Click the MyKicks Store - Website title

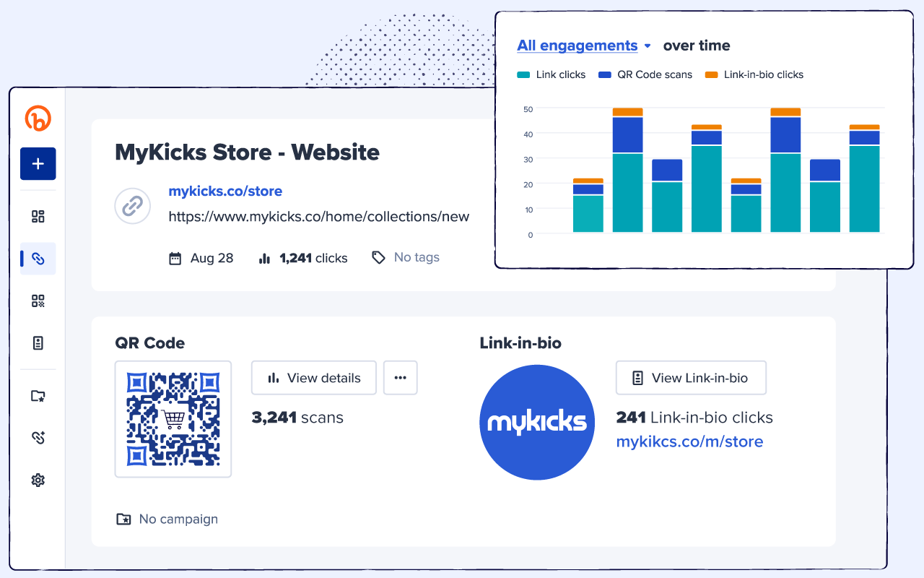pos(248,152)
